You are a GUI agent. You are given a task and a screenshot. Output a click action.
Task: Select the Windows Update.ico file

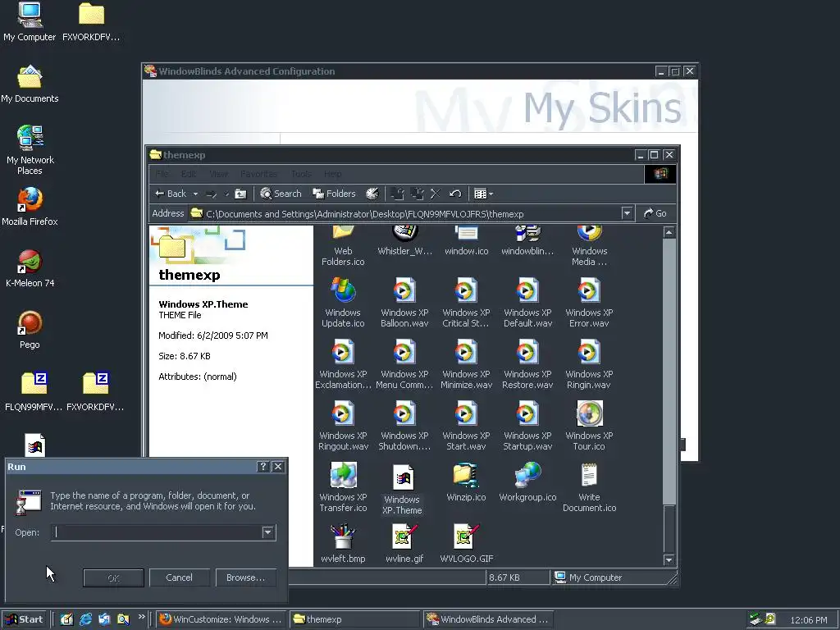tap(343, 303)
